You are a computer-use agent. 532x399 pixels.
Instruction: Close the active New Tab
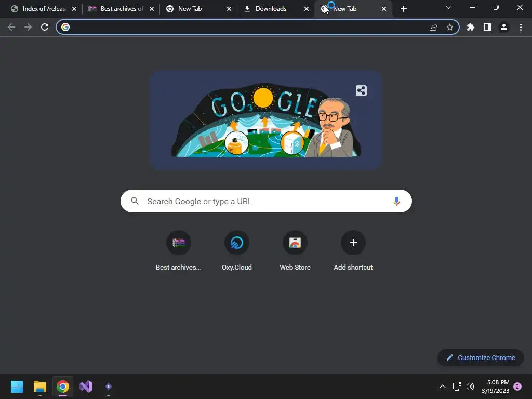(x=384, y=9)
